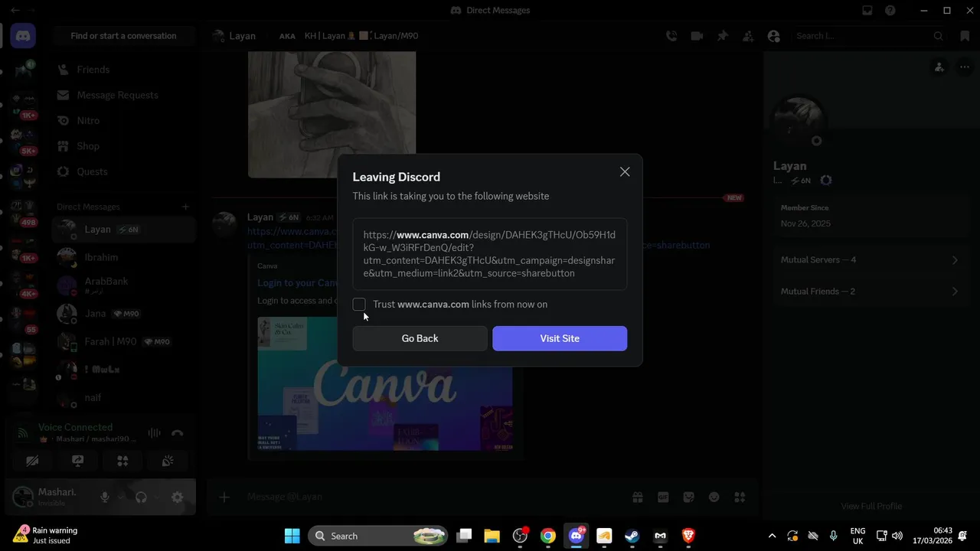Open the Canva preview thumbnail
Screen dimensions: 980x551
[x=385, y=383]
